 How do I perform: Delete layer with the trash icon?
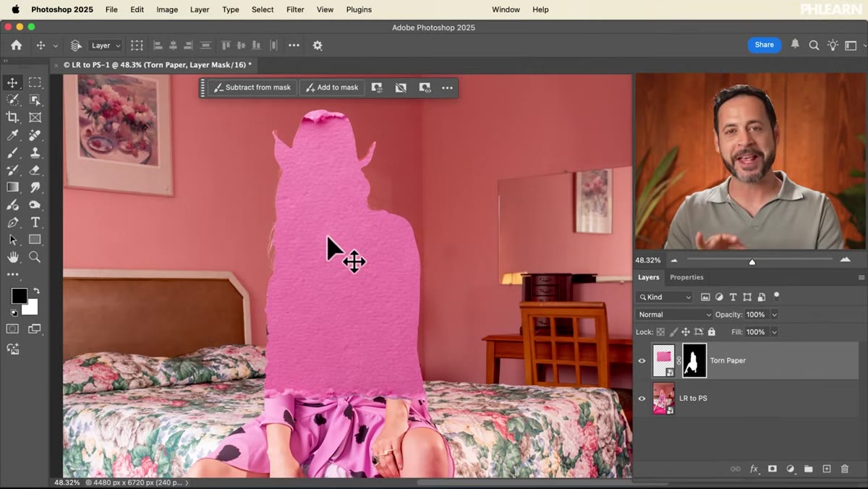point(845,469)
